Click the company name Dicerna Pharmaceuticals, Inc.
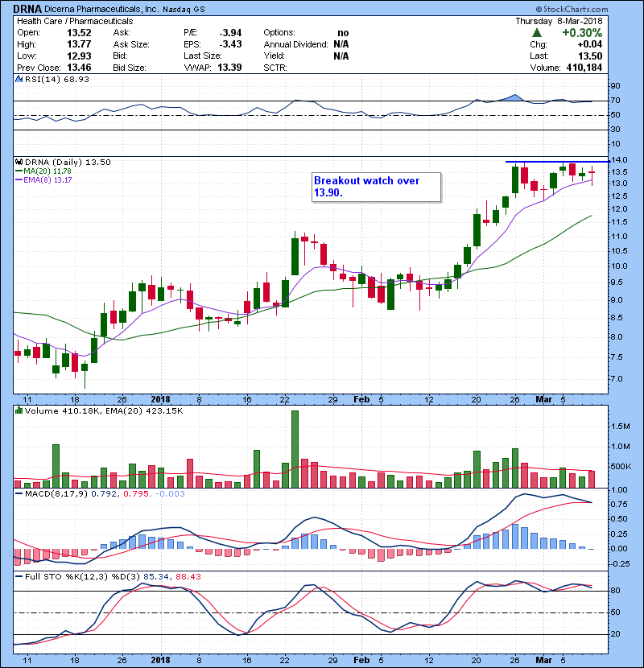The image size is (644, 668). coord(102,9)
